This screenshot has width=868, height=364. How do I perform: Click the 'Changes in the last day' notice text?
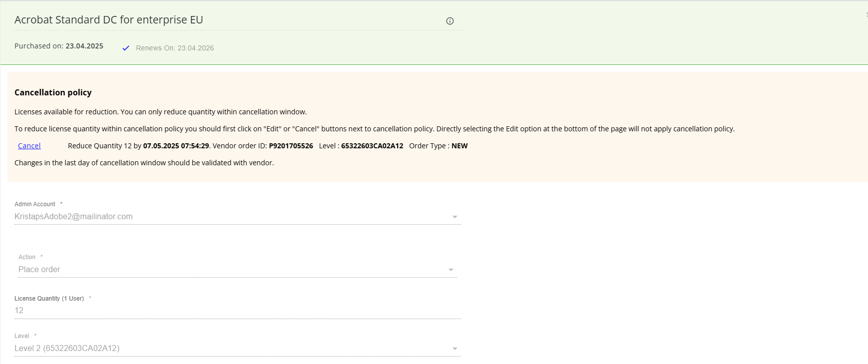point(144,163)
